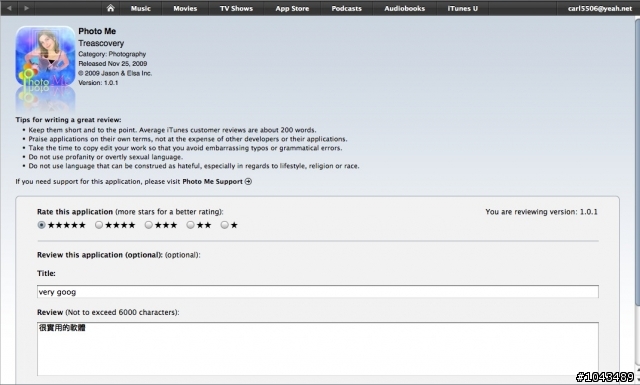
Task: Open the Audiobooks tab
Action: (404, 8)
